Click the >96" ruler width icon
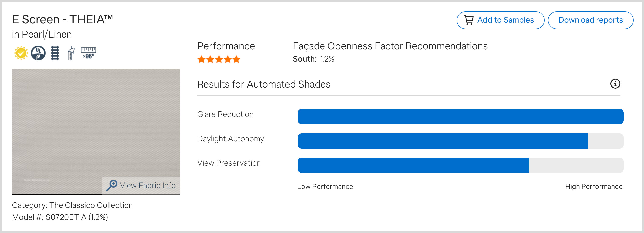Viewport: 644px width, 233px height. 88,53
